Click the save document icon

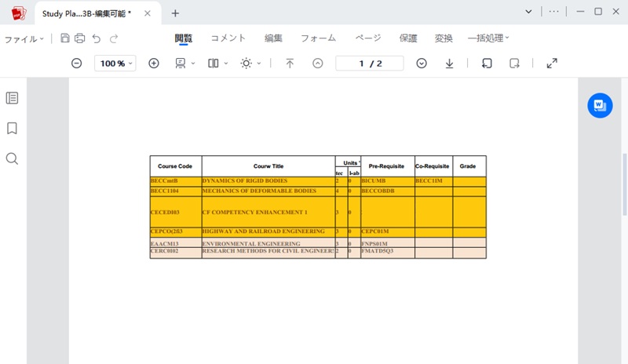(x=65, y=38)
